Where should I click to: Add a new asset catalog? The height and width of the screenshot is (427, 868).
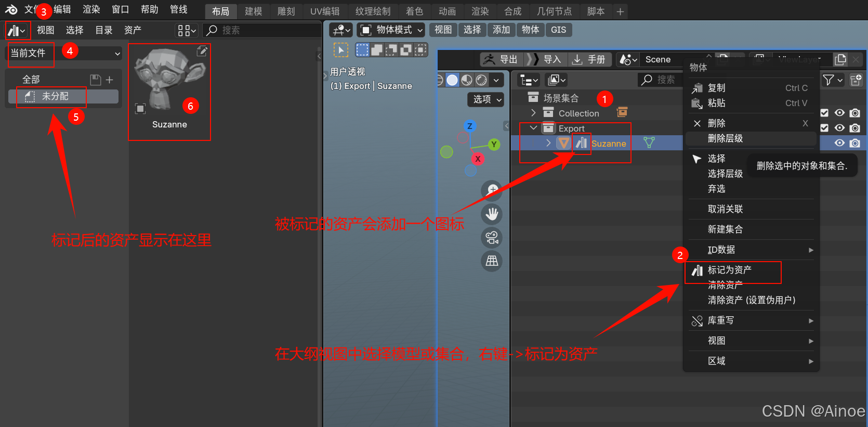[109, 80]
